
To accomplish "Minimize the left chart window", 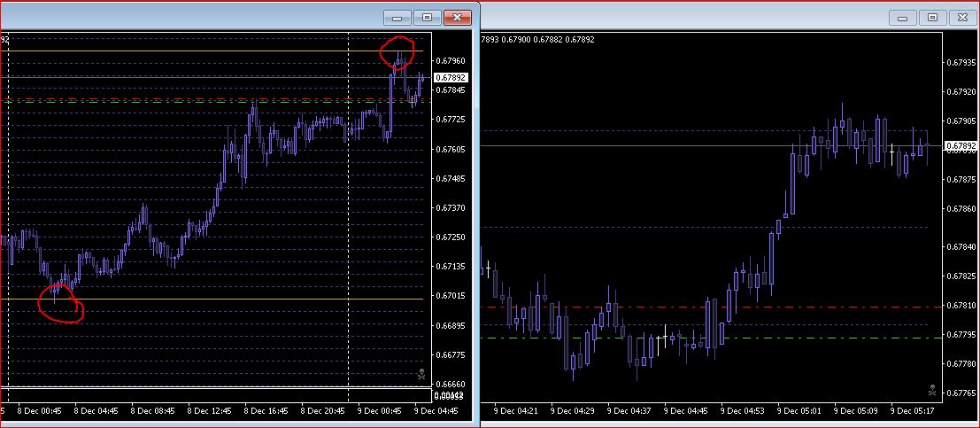I will pos(397,18).
